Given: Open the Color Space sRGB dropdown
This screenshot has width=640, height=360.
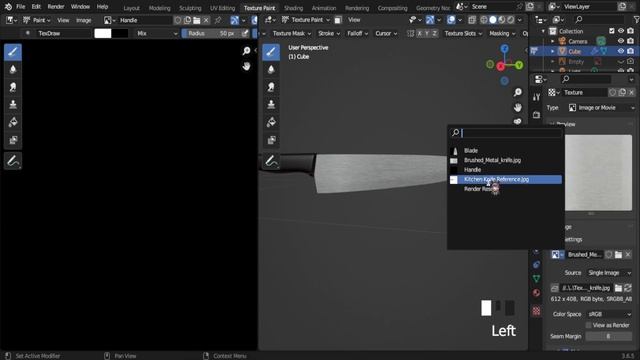Looking at the screenshot, I should pyautogui.click(x=609, y=314).
